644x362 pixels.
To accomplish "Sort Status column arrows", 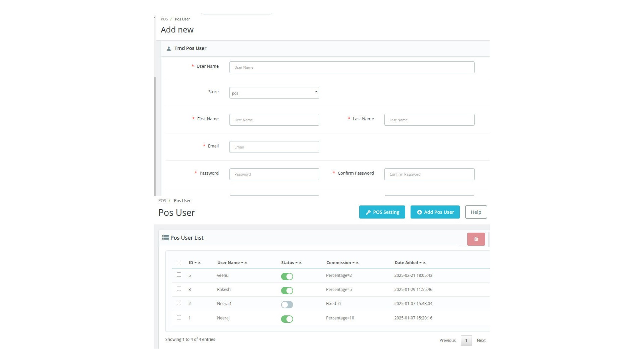I will click(x=298, y=263).
